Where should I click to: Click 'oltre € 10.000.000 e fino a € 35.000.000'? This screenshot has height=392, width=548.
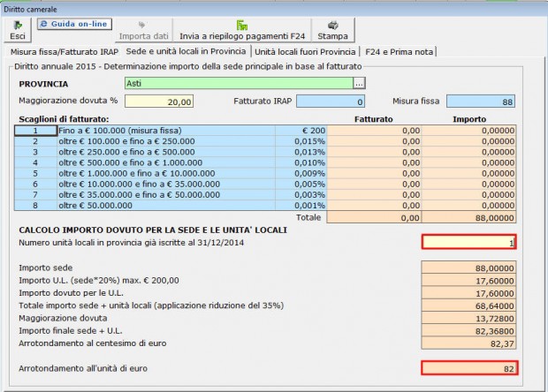point(166,184)
